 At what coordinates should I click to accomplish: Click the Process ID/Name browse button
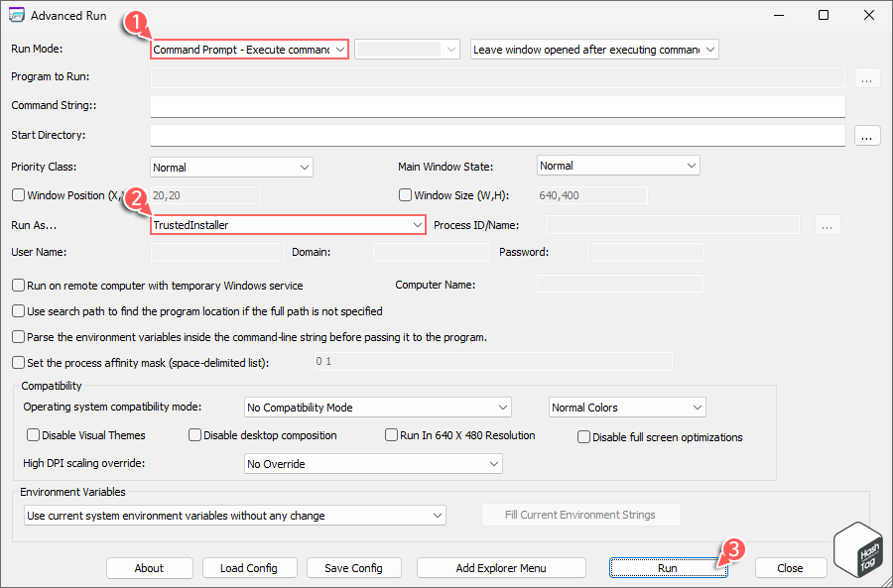coord(828,225)
